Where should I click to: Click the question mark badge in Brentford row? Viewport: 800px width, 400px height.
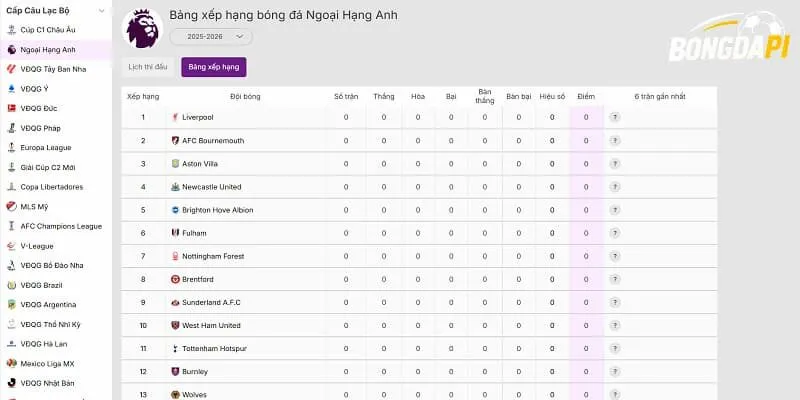615,279
